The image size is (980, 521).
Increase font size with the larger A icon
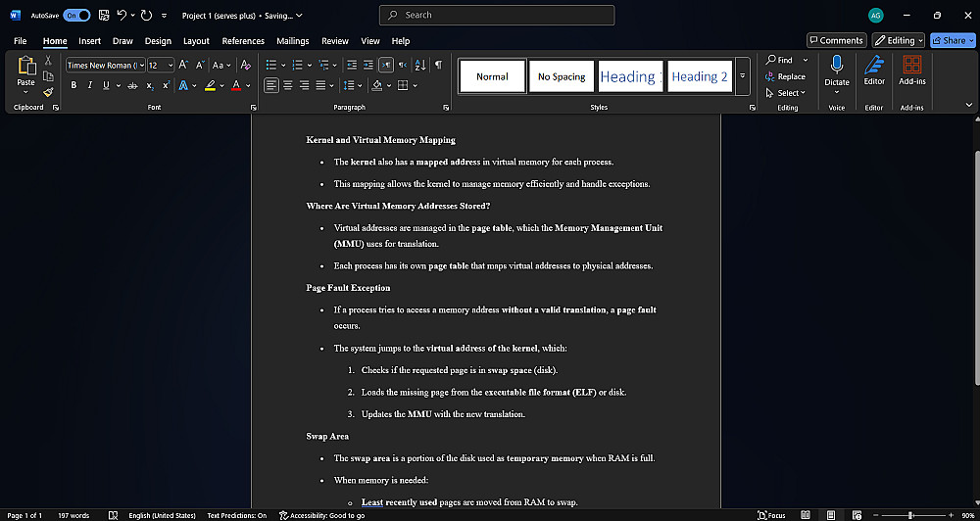pos(183,65)
